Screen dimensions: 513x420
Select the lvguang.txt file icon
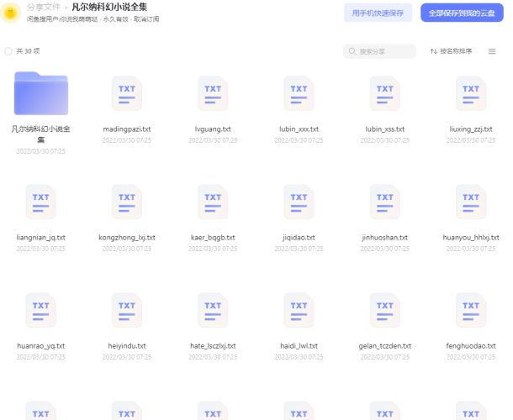(x=213, y=93)
